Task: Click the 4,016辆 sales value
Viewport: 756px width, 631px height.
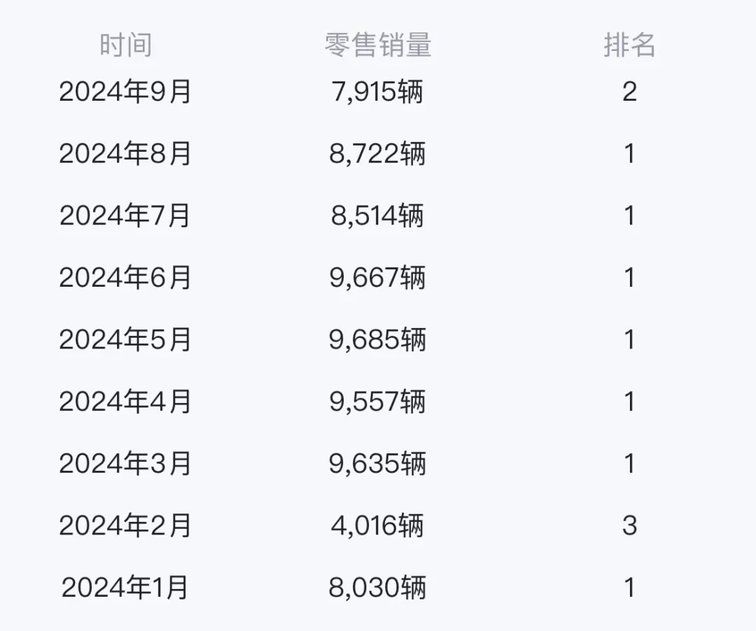Action: (378, 526)
